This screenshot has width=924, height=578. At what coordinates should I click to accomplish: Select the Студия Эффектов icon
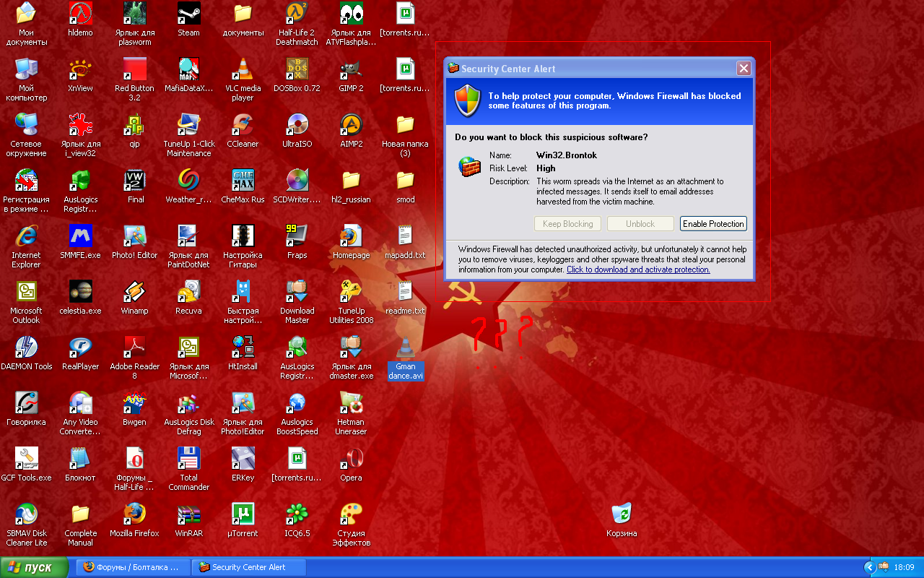pyautogui.click(x=352, y=514)
